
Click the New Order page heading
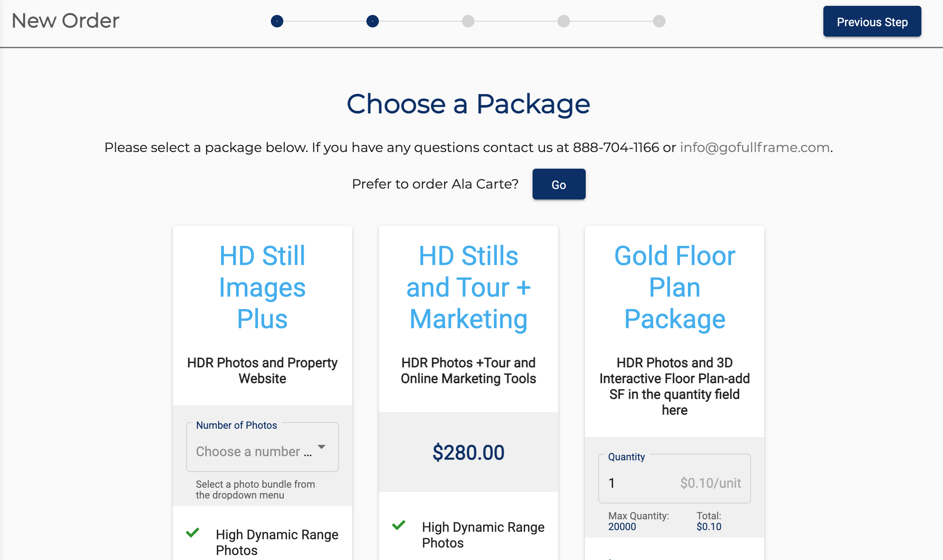66,21
